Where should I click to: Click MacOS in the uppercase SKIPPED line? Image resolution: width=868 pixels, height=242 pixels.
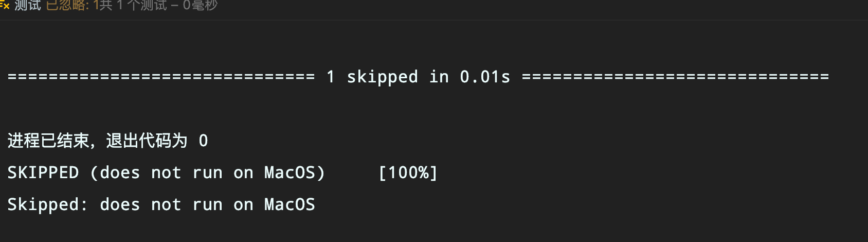[290, 172]
